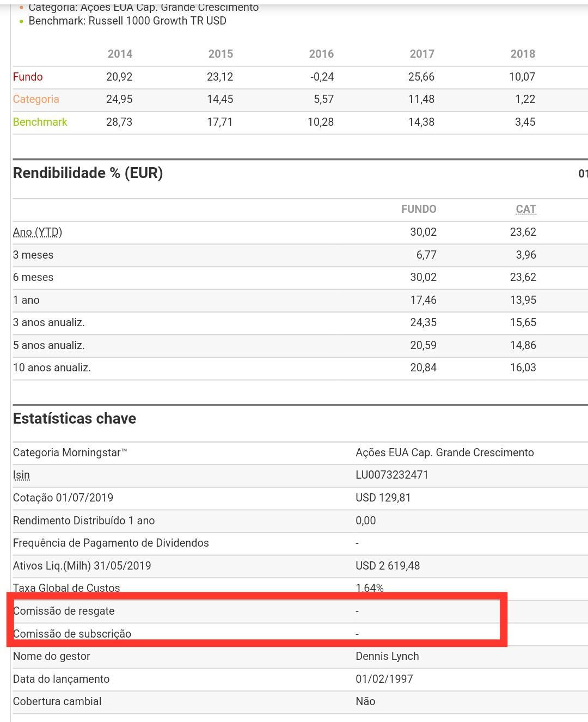Click the Rendibilidade % (EUR) heading

[x=88, y=173]
